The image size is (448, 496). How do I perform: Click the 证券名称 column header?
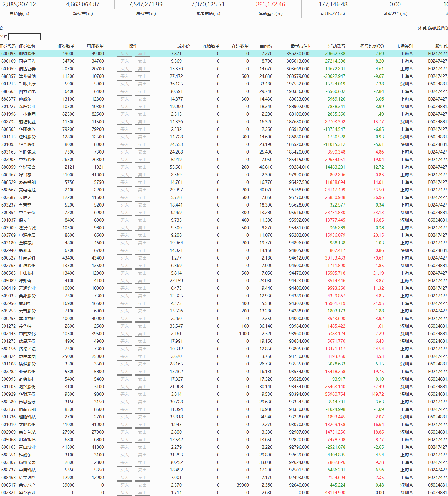[x=27, y=46]
